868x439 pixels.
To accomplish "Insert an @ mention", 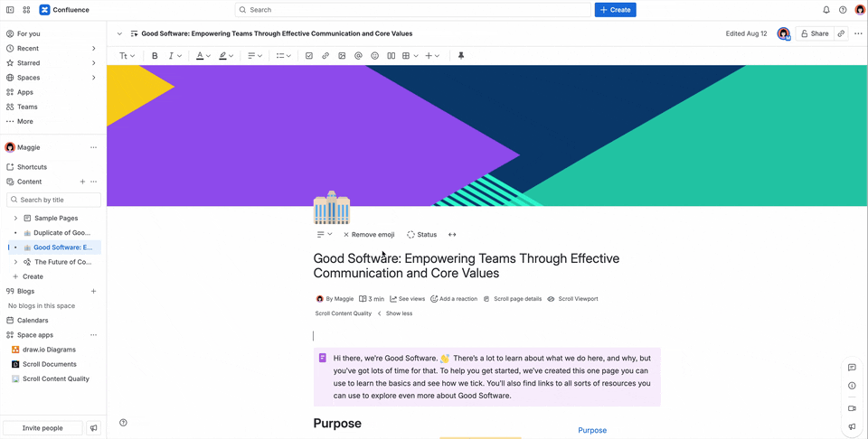I will [358, 56].
